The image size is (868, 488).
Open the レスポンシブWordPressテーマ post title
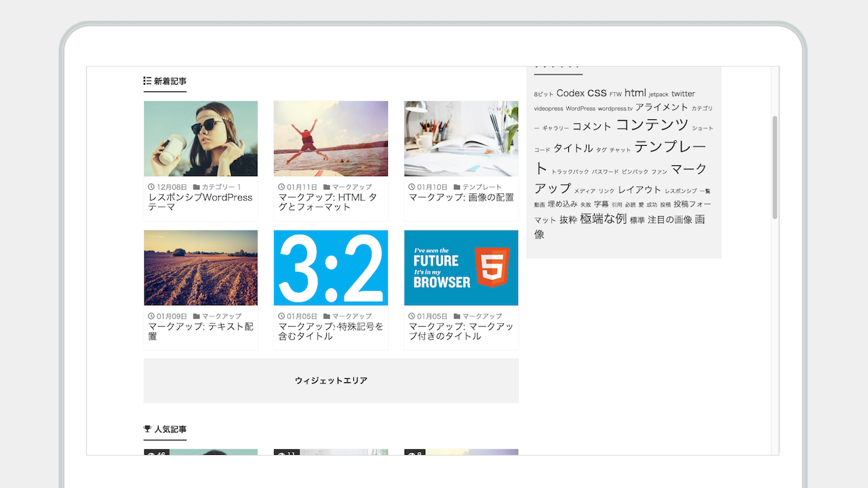(200, 202)
